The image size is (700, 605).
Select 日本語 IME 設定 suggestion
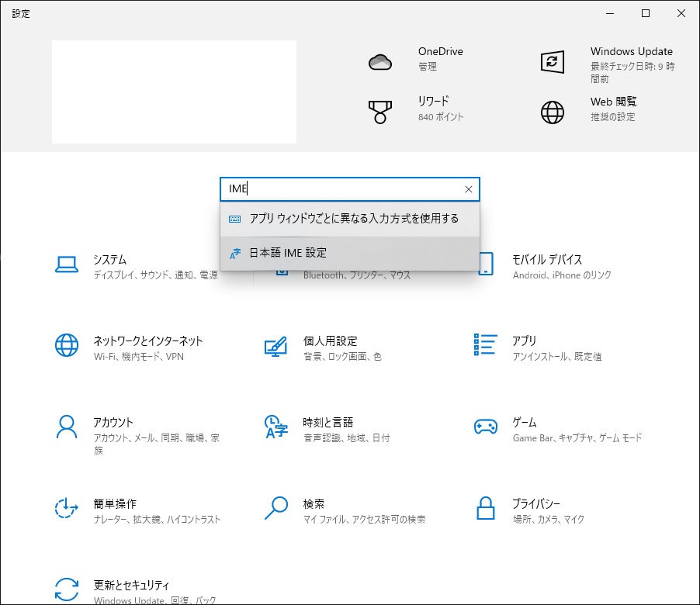coord(349,253)
